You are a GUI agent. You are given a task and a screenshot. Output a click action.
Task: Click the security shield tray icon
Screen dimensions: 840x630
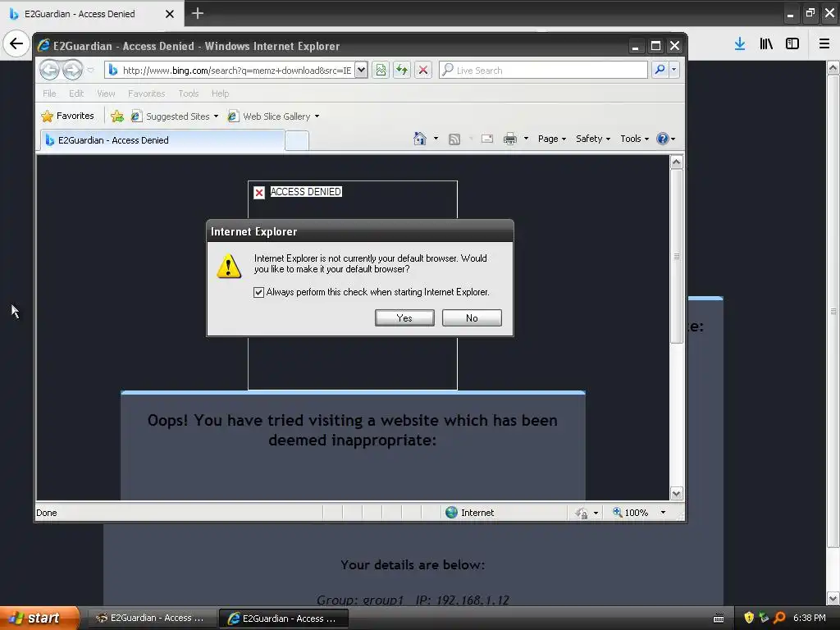pos(749,618)
